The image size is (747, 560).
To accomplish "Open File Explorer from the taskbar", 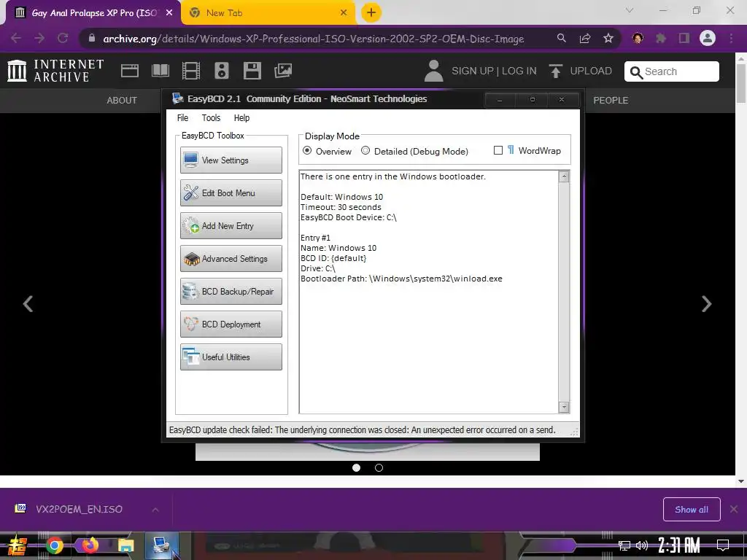I will tap(125, 545).
